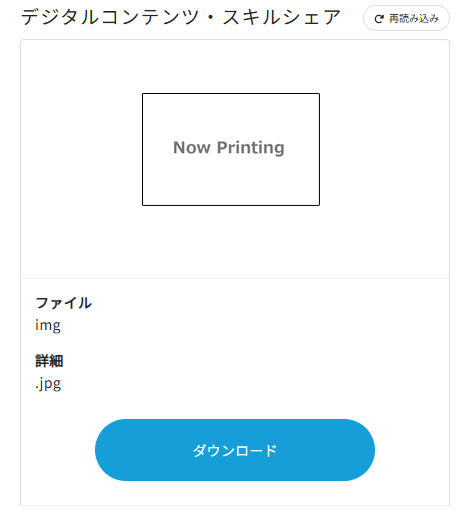Click the bordered placeholder image box
The image size is (470, 513).
(231, 149)
